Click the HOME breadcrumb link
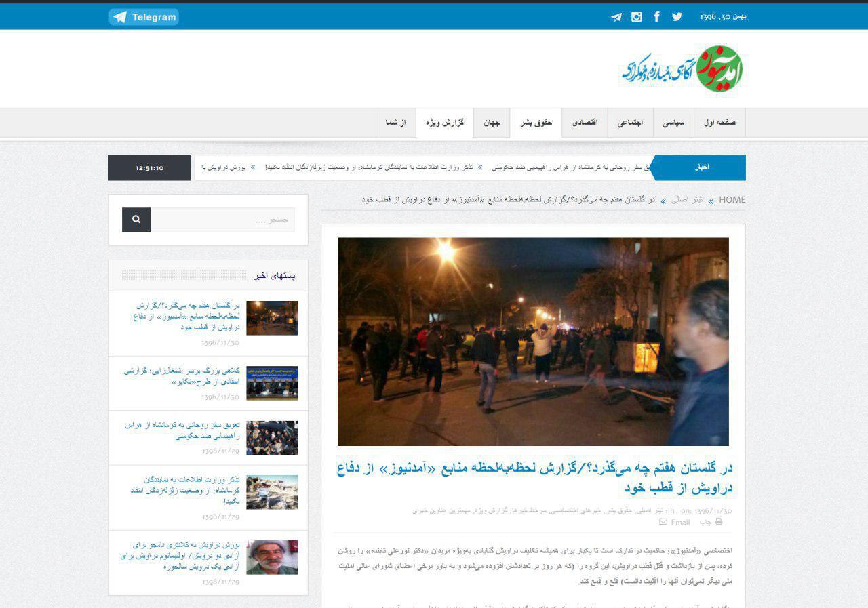Image resolution: width=868 pixels, height=608 pixels. 732,200
